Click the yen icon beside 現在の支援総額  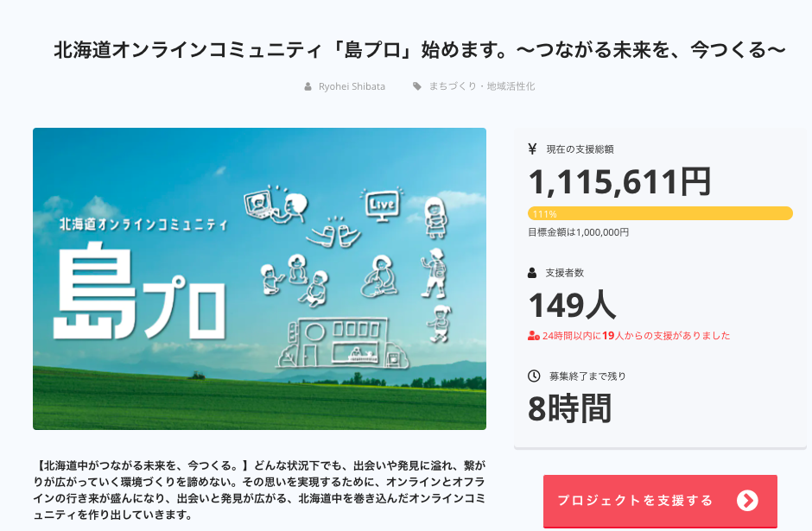tap(532, 149)
